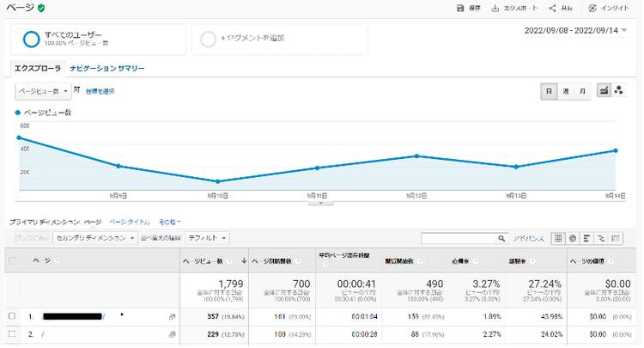Click the small expander arrow below the chart
644x348 pixels.
321,203
